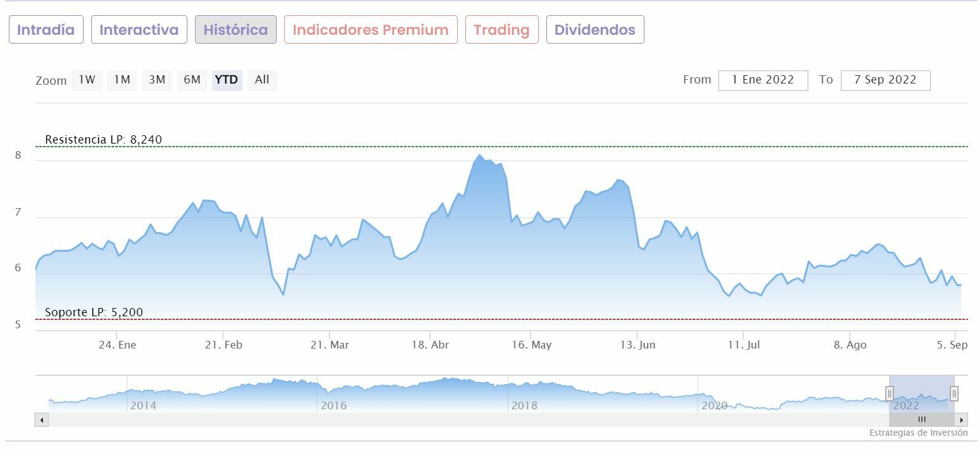This screenshot has width=980, height=456.
Task: Open the Intradía chart tab
Action: [x=46, y=30]
